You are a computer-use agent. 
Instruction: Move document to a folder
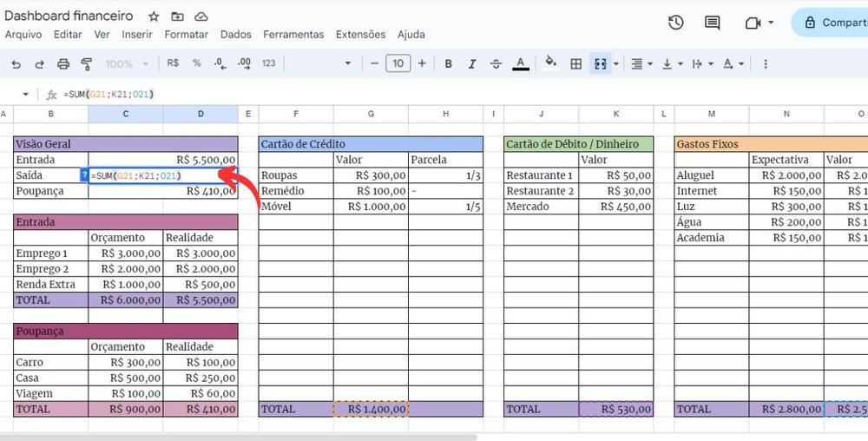177,16
